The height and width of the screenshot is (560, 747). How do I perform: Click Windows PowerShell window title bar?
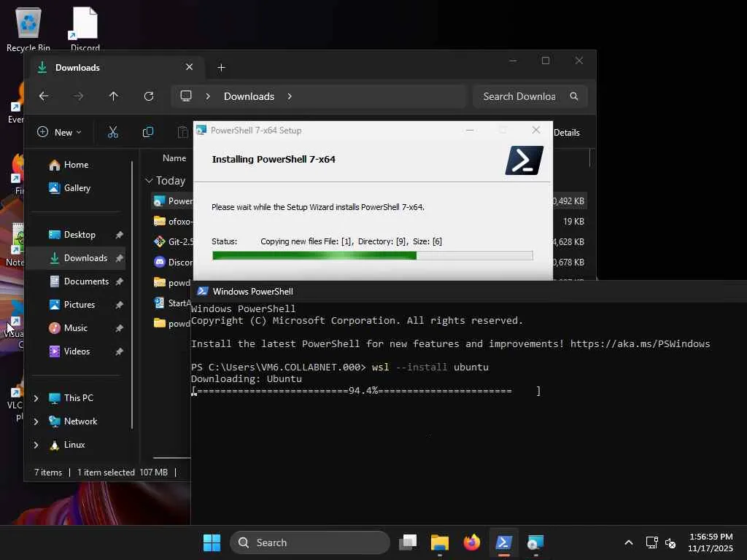[469, 292]
